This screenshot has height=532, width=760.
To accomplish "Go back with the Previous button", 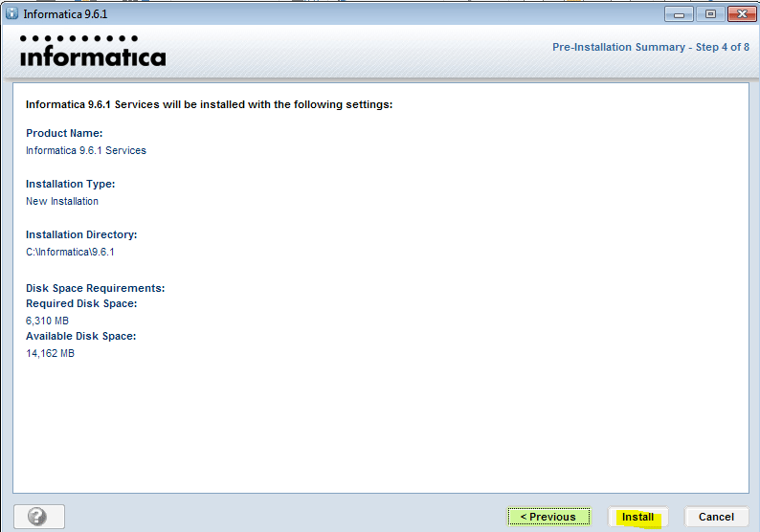I will click(x=548, y=517).
